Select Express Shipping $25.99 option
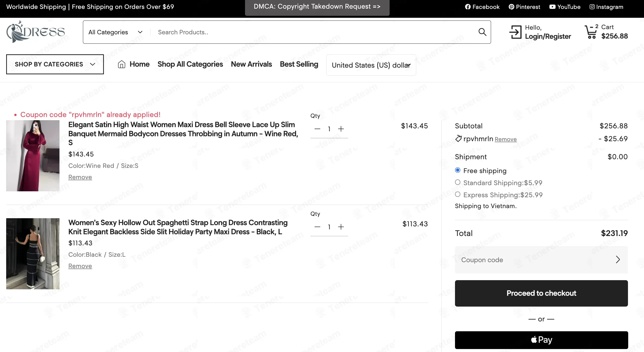Image resolution: width=644 pixels, height=352 pixels. [457, 194]
